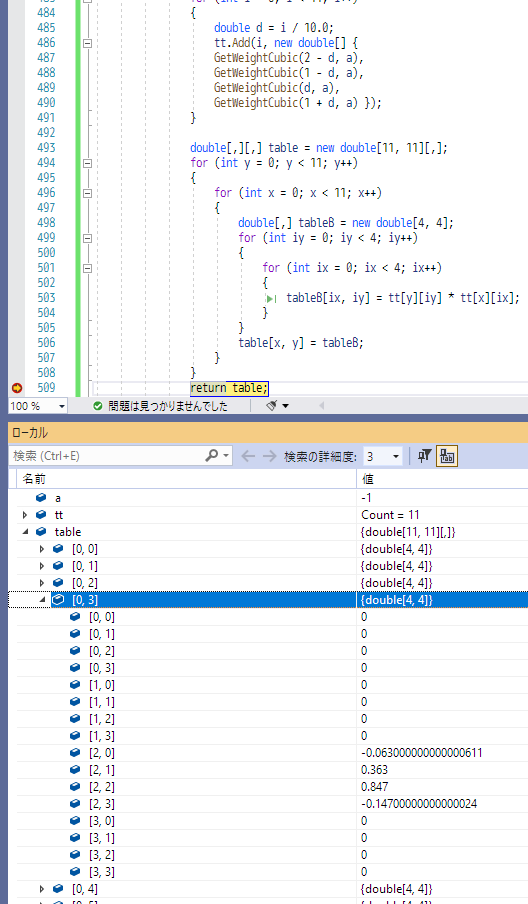Click the variable icon of 'a'

[41, 498]
